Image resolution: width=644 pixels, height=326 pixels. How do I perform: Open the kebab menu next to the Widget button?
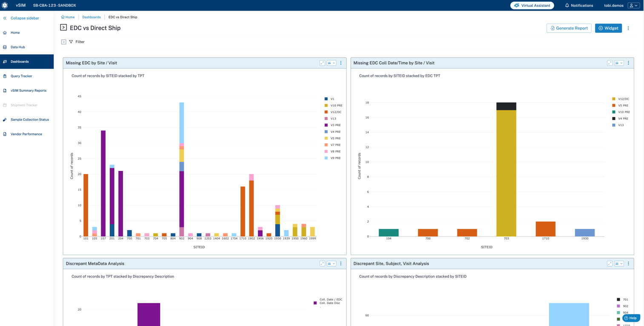coord(629,28)
